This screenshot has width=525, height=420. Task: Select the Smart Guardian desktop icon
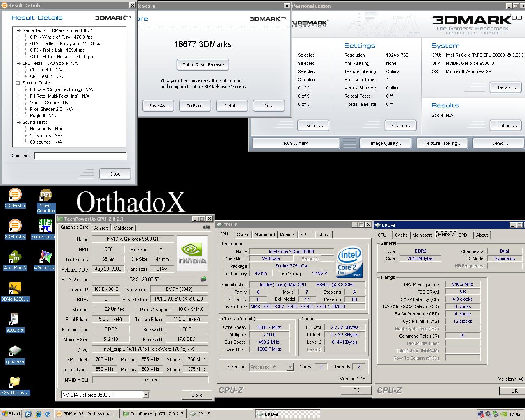(x=46, y=201)
